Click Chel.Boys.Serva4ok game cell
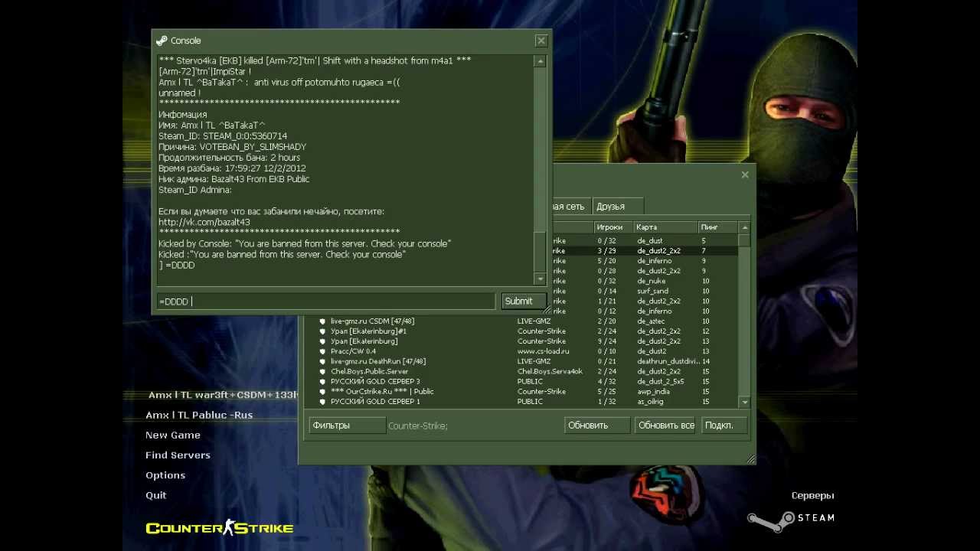Viewport: 980px width, 551px height. pyautogui.click(x=550, y=371)
